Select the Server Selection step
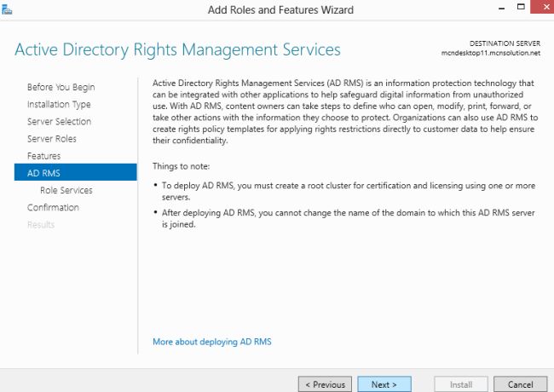The image size is (554, 392). (60, 122)
